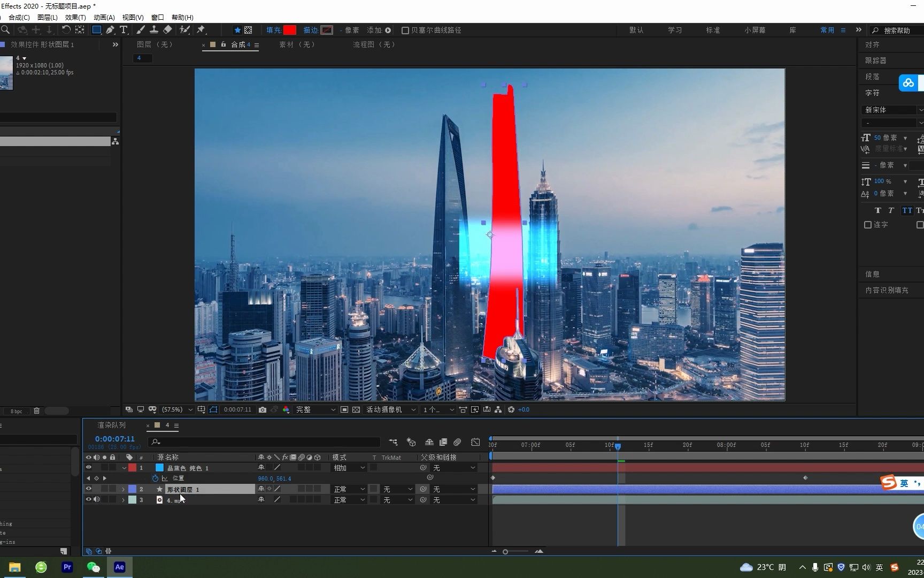Open the 效果(T) effect menu

click(75, 18)
